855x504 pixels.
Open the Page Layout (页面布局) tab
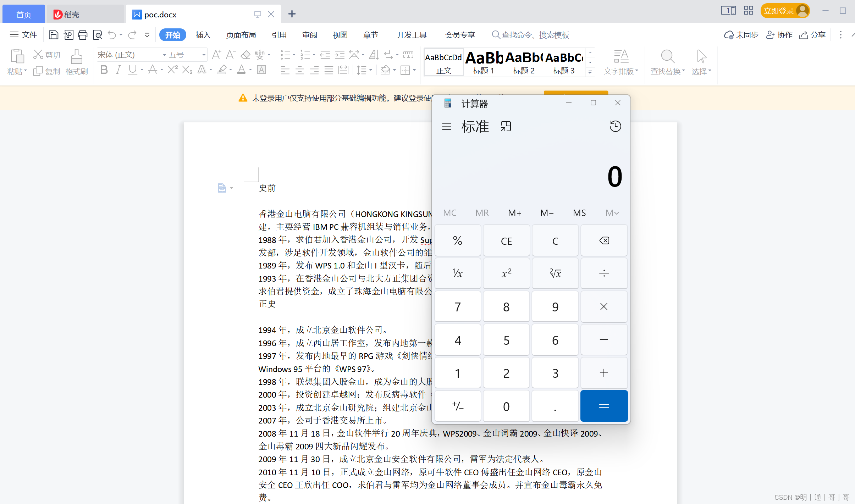[x=241, y=35]
